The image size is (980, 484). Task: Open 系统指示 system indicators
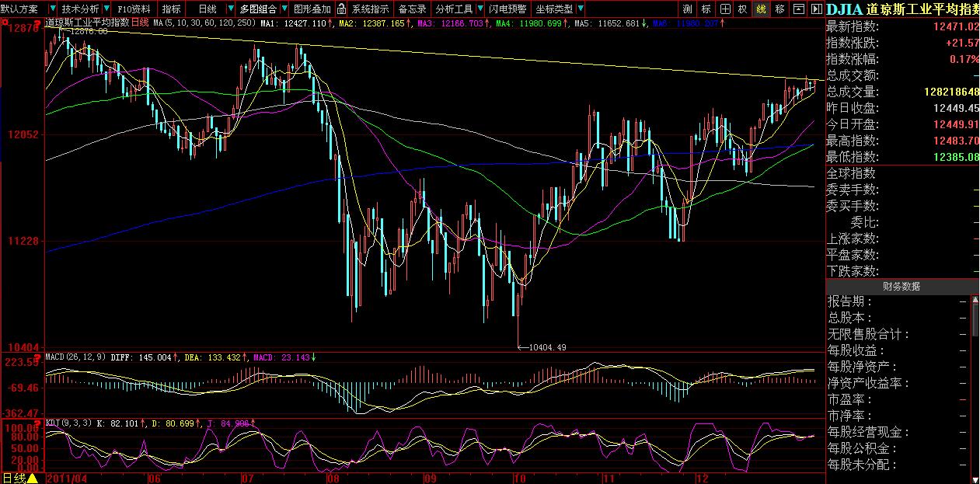[371, 9]
